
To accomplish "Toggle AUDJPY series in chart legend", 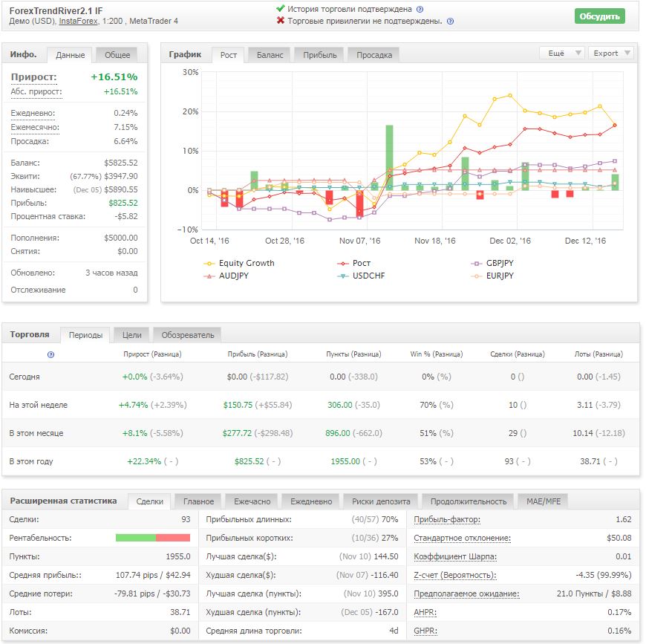I will coord(226,276).
